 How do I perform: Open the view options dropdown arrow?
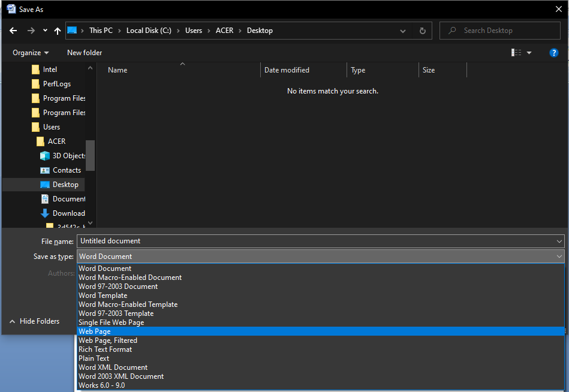point(529,53)
